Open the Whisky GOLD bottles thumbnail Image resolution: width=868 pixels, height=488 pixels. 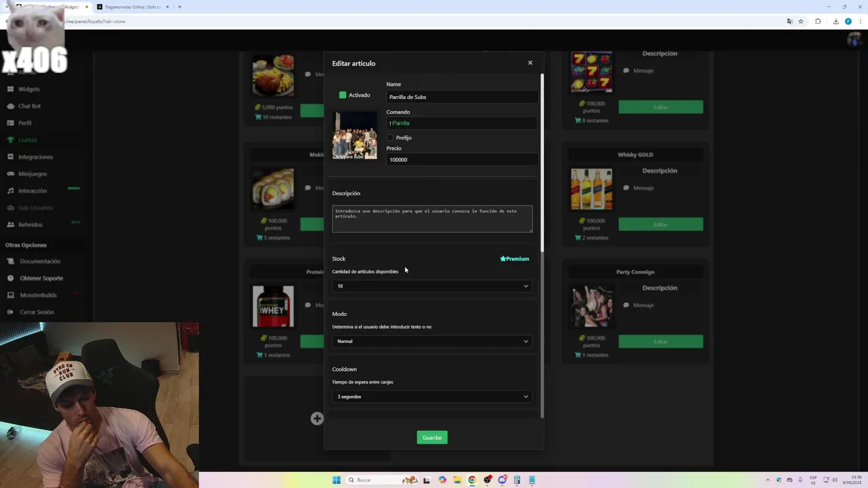(591, 189)
